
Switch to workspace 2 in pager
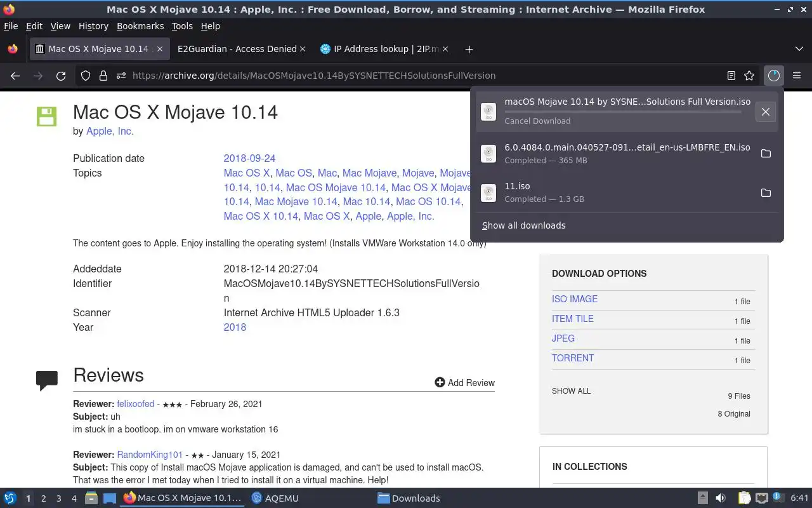[43, 498]
